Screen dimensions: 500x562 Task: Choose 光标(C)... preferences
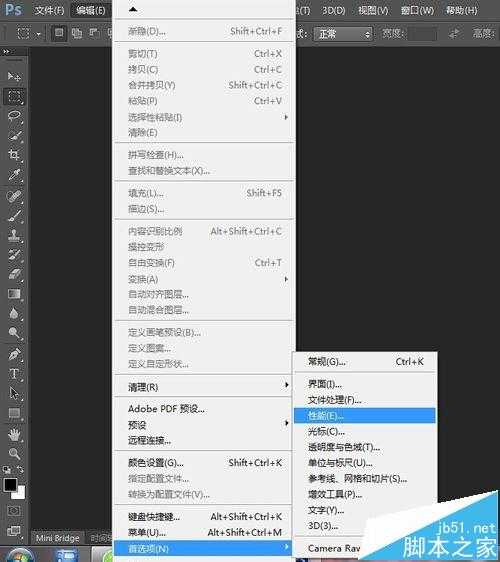click(x=365, y=432)
